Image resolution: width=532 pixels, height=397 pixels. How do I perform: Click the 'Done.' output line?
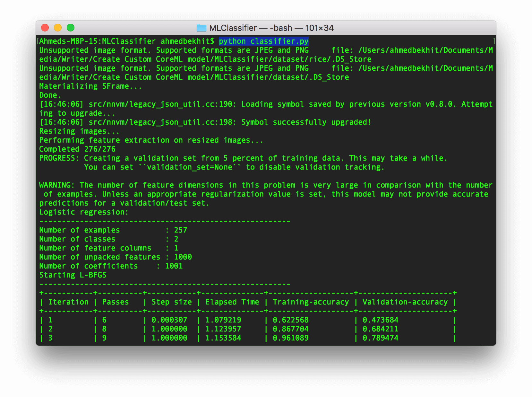[50, 95]
